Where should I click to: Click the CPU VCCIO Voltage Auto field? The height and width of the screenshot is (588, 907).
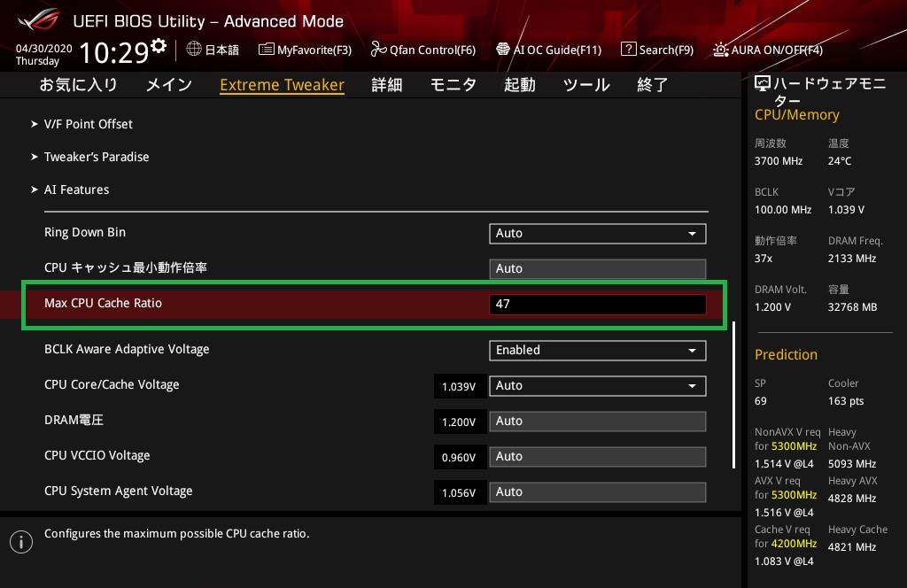point(598,456)
